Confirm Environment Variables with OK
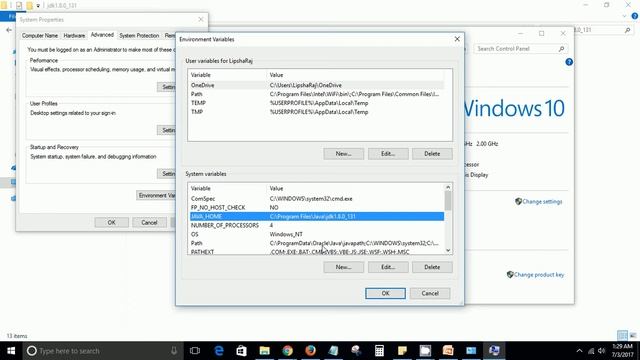 coord(385,293)
